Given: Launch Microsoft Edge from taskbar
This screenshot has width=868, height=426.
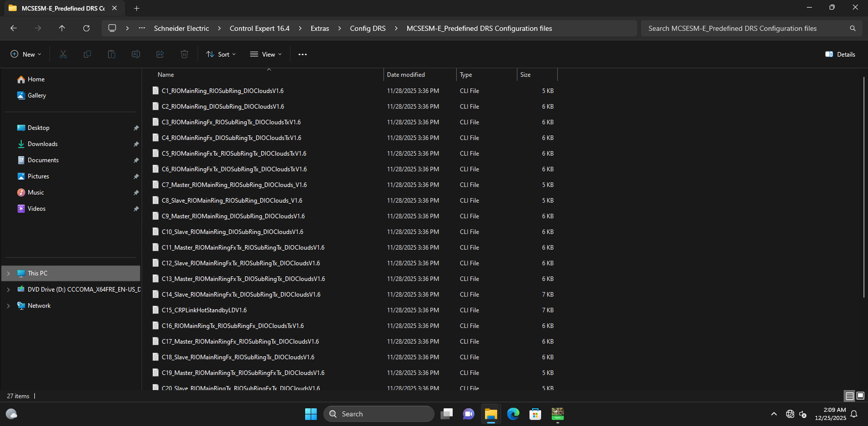Looking at the screenshot, I should [x=513, y=414].
